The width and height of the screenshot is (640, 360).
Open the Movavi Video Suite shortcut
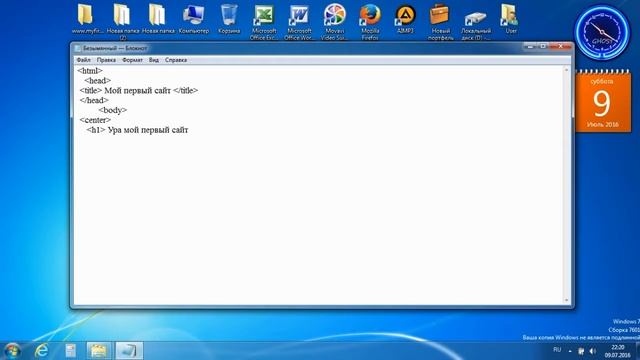pyautogui.click(x=335, y=21)
